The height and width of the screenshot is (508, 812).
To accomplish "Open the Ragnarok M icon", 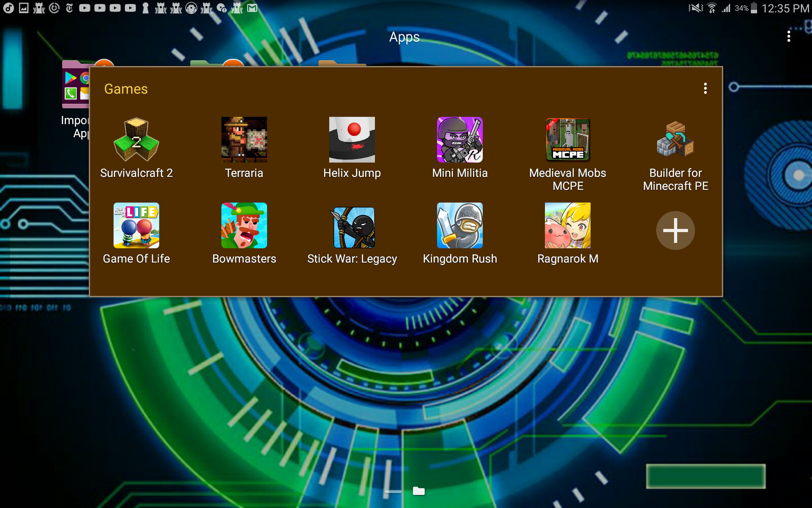I will 568,225.
